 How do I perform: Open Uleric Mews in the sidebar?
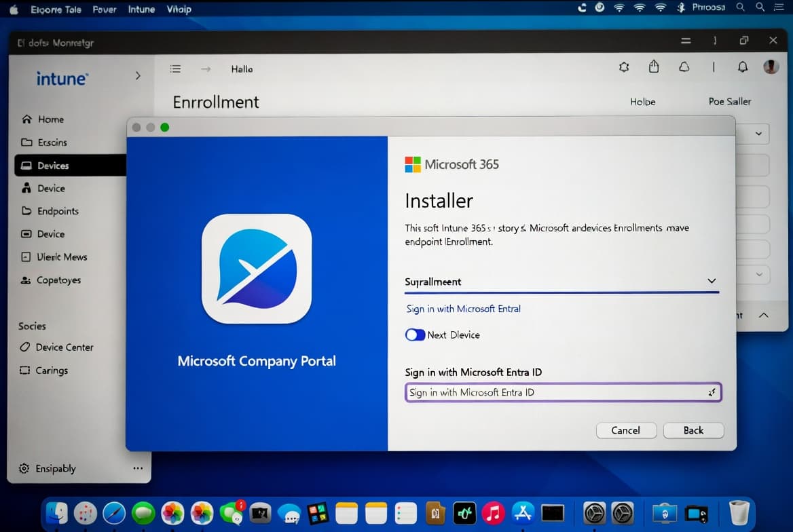pyautogui.click(x=54, y=257)
